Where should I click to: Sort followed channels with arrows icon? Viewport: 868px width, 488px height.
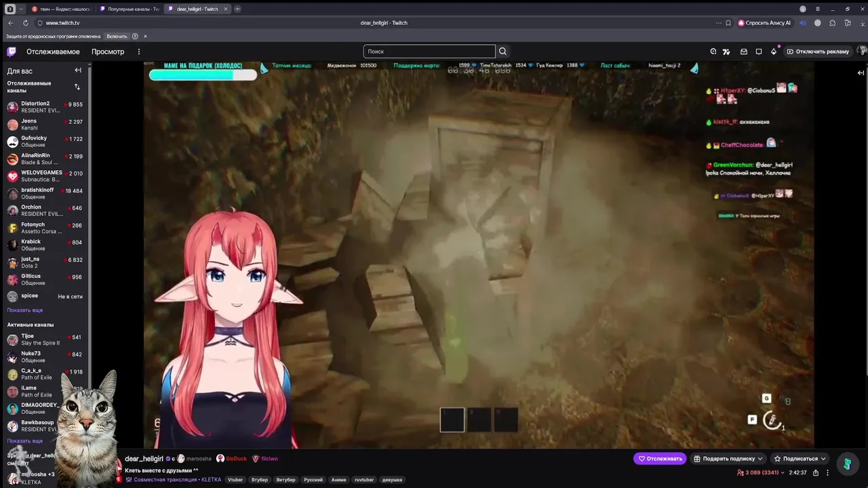click(x=77, y=87)
